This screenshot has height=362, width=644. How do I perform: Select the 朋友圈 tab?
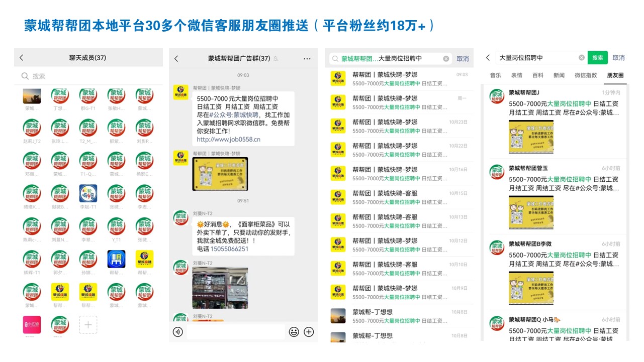615,75
